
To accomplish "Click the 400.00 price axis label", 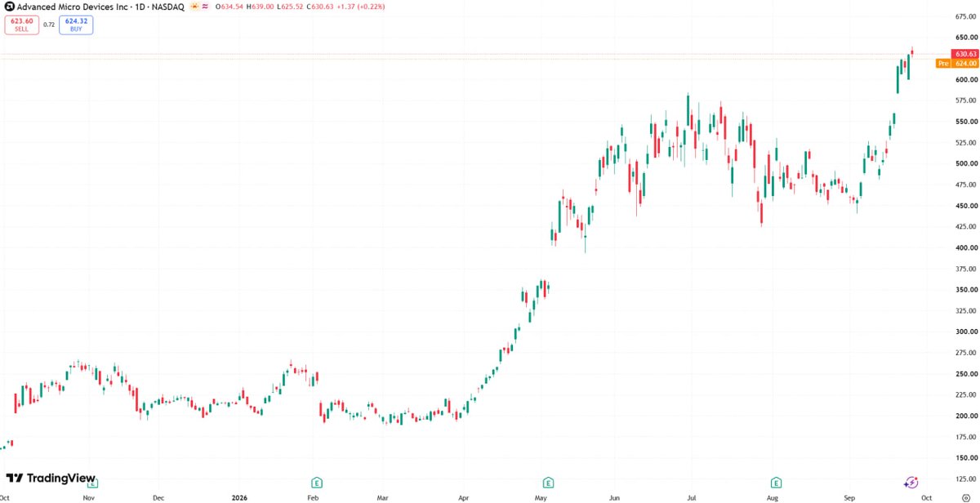I will point(966,247).
